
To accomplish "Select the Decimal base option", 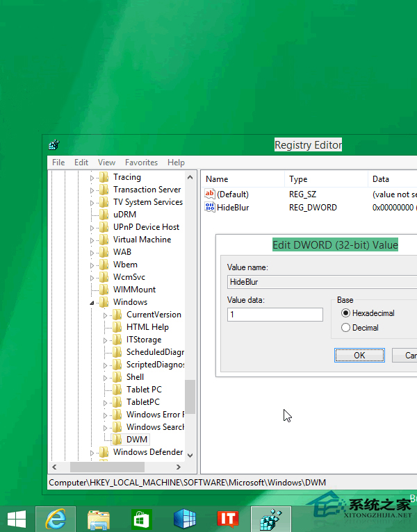I will click(x=345, y=327).
